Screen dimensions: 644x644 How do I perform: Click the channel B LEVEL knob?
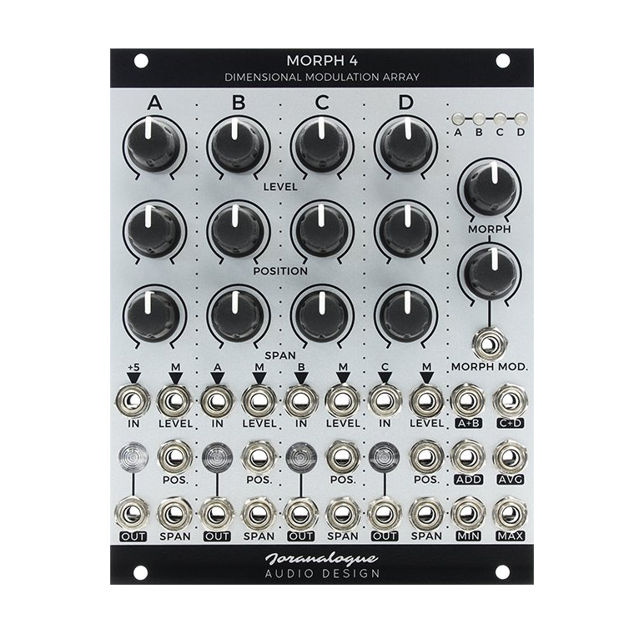pyautogui.click(x=239, y=145)
